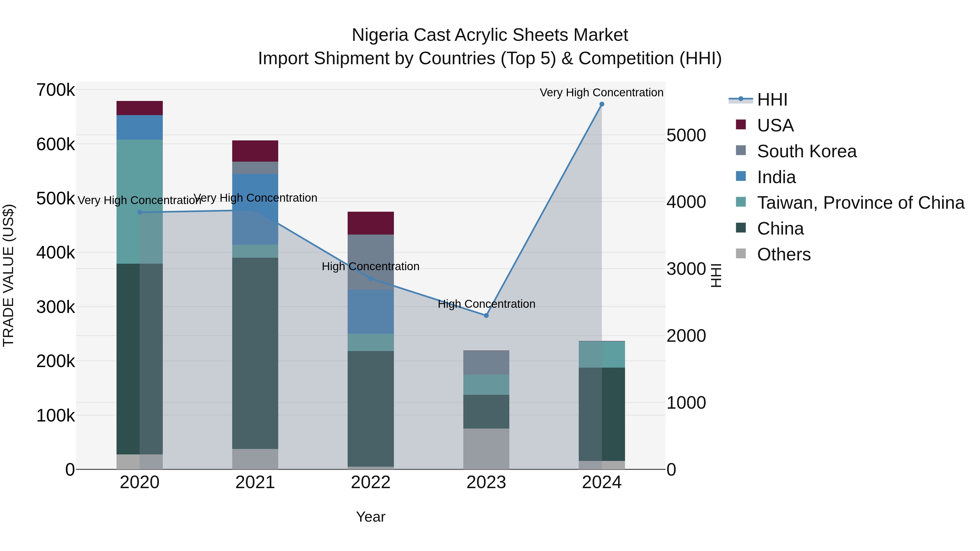Click the '500k' y-axis tick label
This screenshot has height=551, width=980.
click(x=56, y=199)
